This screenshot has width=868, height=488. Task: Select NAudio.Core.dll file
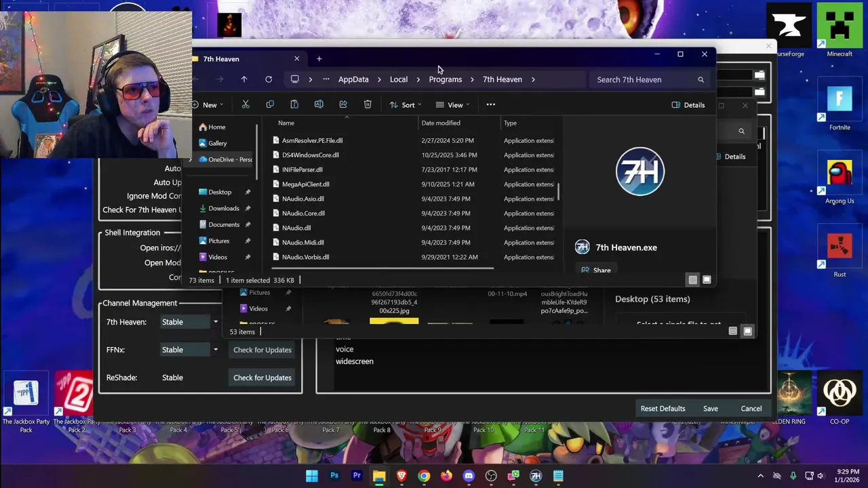tap(303, 213)
